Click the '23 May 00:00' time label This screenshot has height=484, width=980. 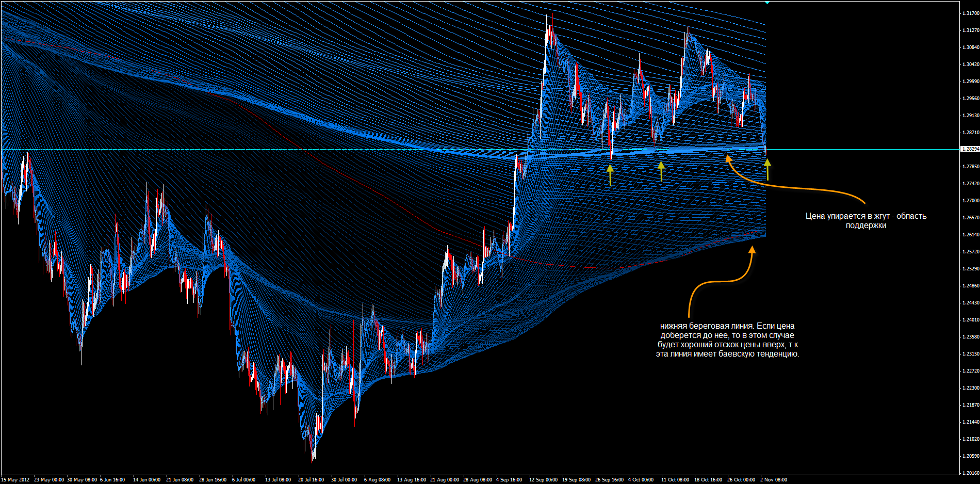click(49, 480)
